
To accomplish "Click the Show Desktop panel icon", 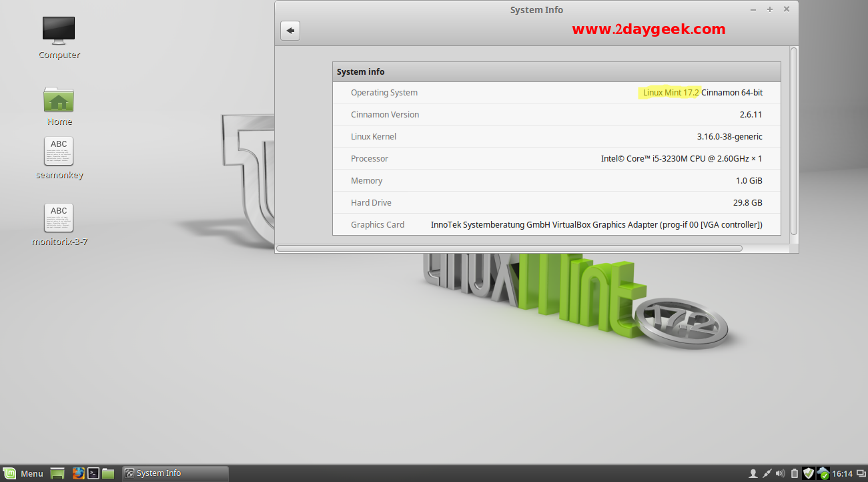I will click(58, 473).
